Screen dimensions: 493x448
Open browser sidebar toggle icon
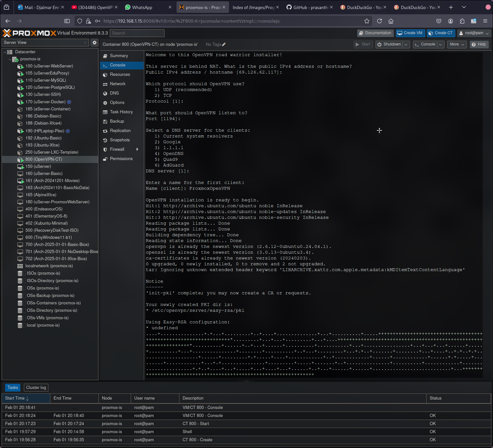(x=67, y=21)
